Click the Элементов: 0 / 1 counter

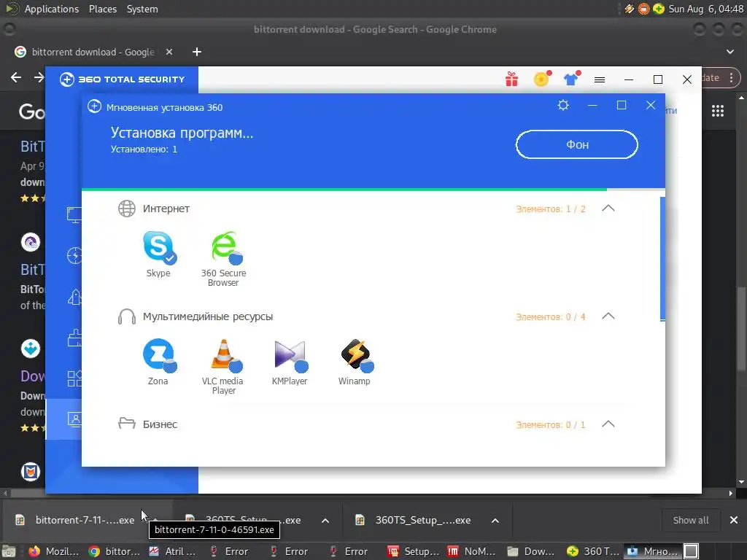[x=550, y=425]
